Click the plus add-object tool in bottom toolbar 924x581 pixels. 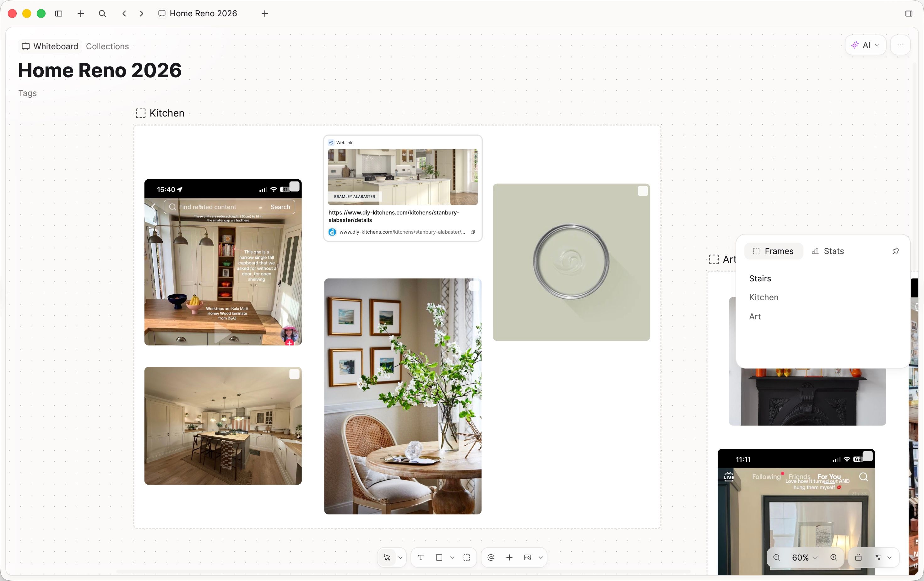click(x=509, y=557)
